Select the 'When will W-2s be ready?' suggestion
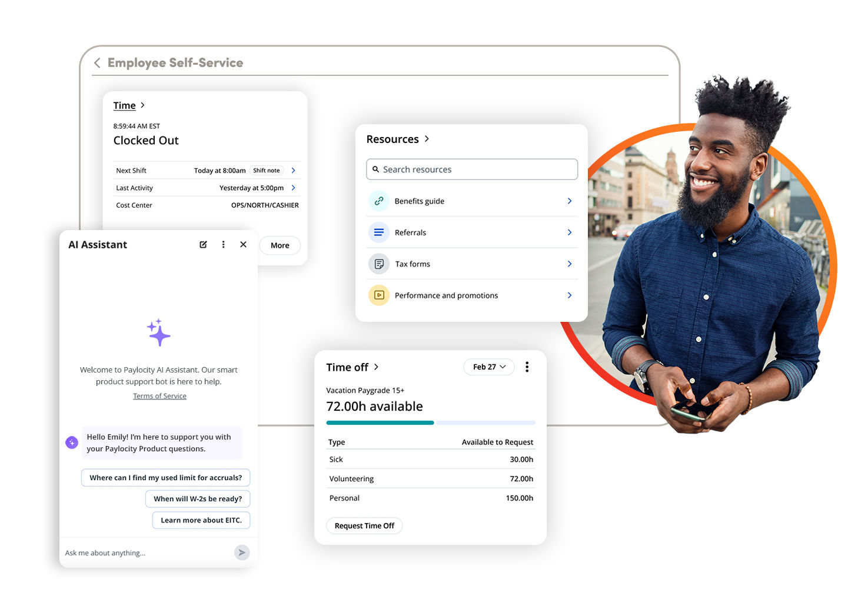 [x=198, y=499]
